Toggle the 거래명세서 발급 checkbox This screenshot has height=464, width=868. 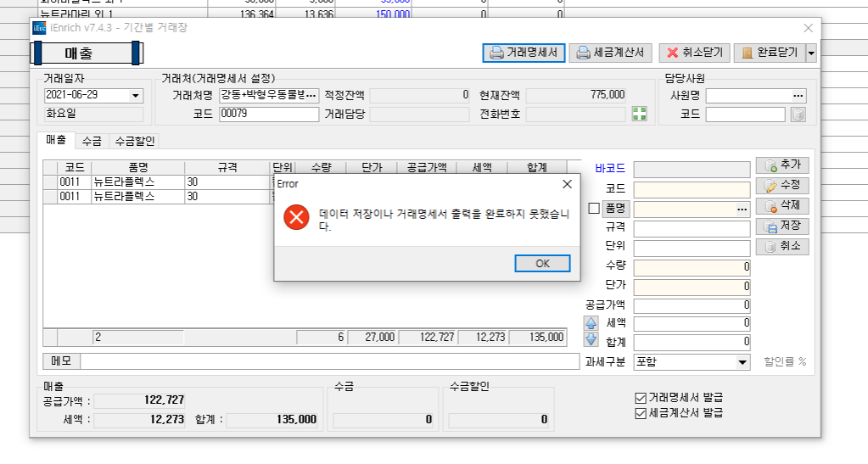(x=641, y=398)
